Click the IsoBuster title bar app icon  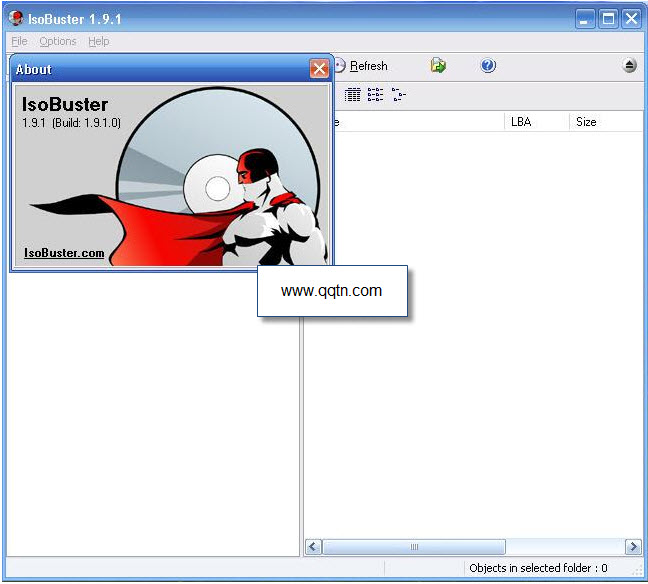click(x=17, y=19)
